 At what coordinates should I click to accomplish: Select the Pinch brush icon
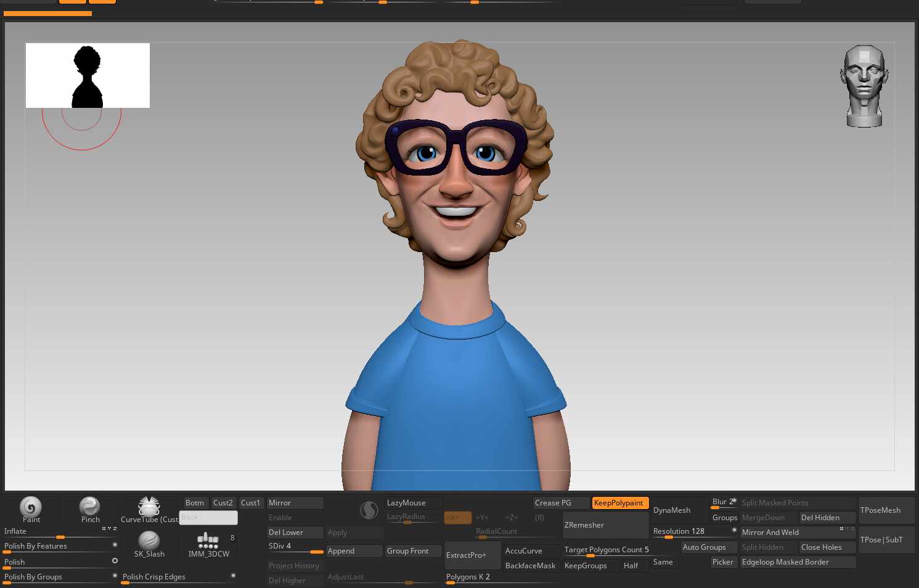[x=90, y=507]
